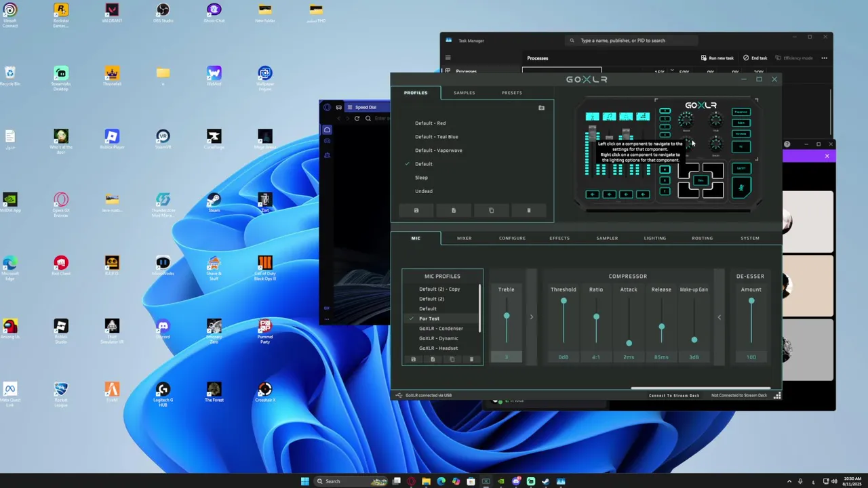The height and width of the screenshot is (488, 868).
Task: Adjust the Treble slider handle
Action: (x=507, y=316)
